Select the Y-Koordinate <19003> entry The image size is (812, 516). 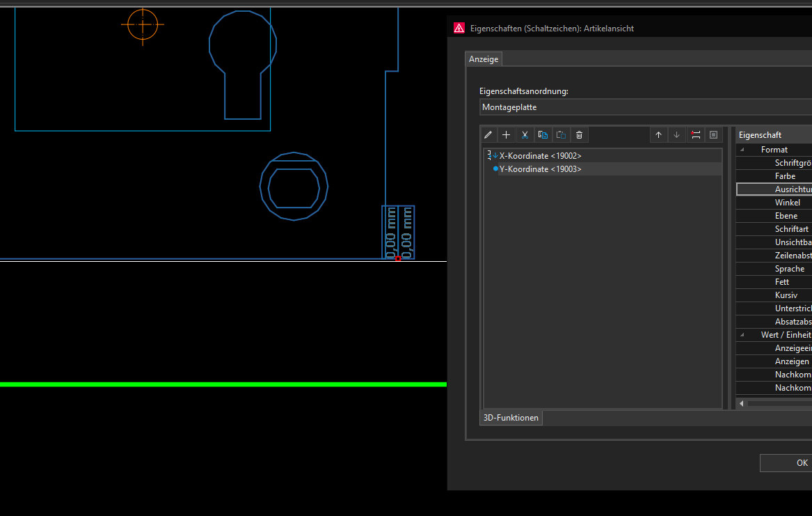(540, 169)
